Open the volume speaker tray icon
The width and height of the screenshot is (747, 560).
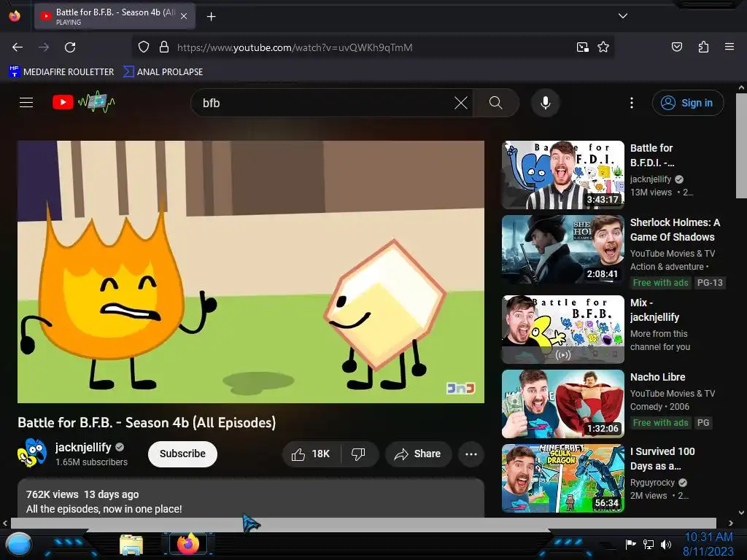(x=666, y=544)
